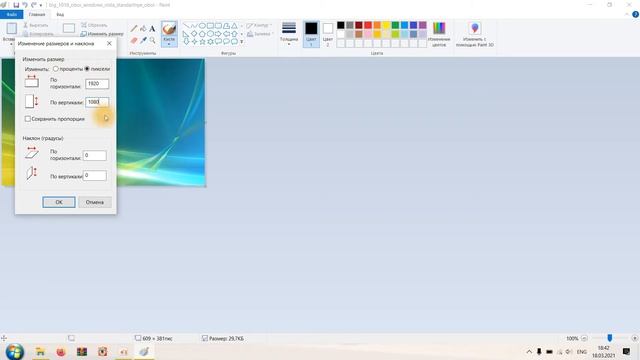Choose the Diamond shape
The height and width of the screenshot is (360, 640).
pyautogui.click(x=194, y=33)
